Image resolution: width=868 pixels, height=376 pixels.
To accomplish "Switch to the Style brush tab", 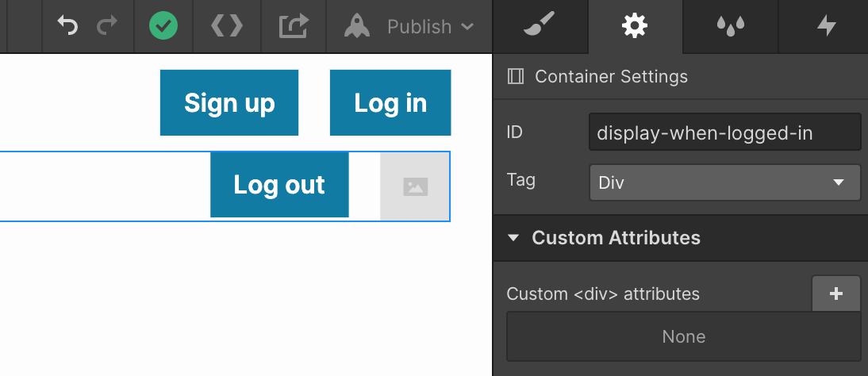I will [x=540, y=25].
